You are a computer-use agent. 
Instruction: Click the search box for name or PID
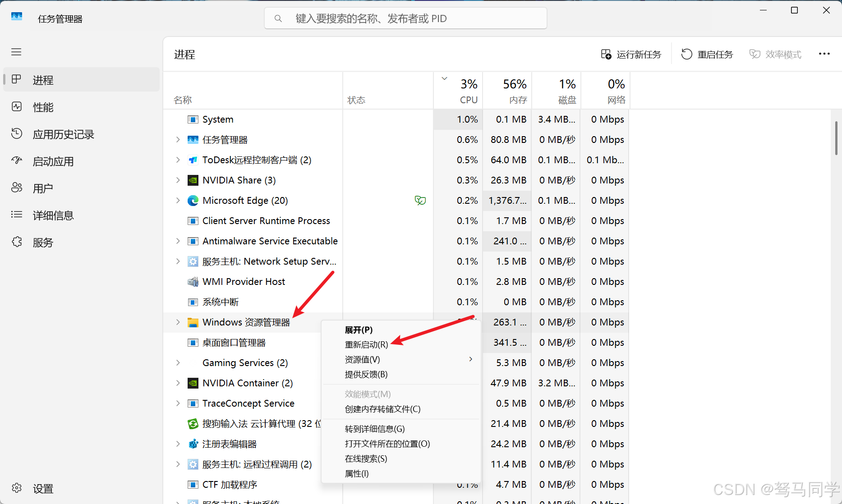pos(405,18)
